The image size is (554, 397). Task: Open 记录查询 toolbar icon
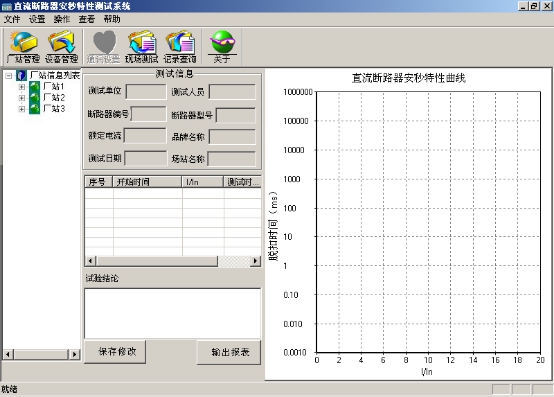point(179,47)
